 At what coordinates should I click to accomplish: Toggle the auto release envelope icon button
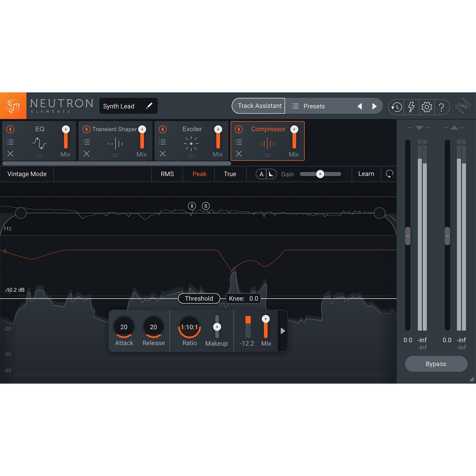(x=271, y=174)
